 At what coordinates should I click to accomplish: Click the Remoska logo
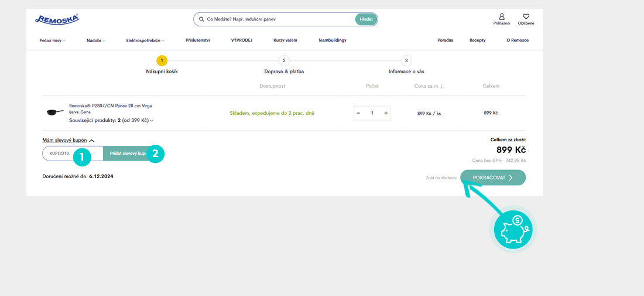(x=57, y=19)
